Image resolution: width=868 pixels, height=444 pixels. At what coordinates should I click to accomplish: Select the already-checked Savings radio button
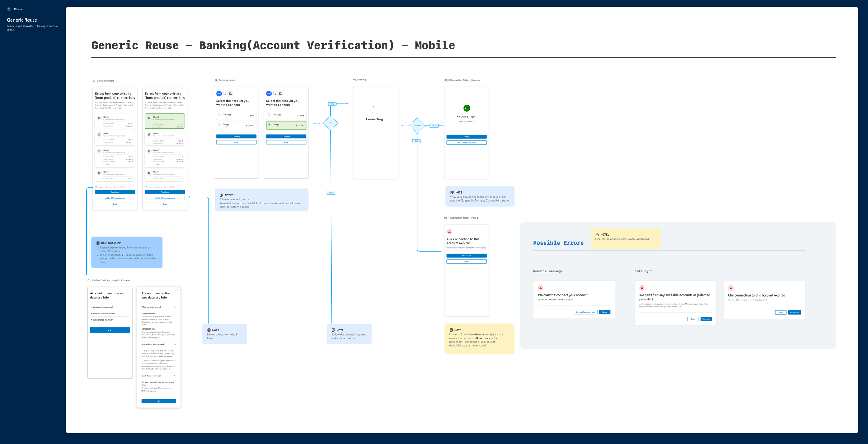tap(269, 125)
